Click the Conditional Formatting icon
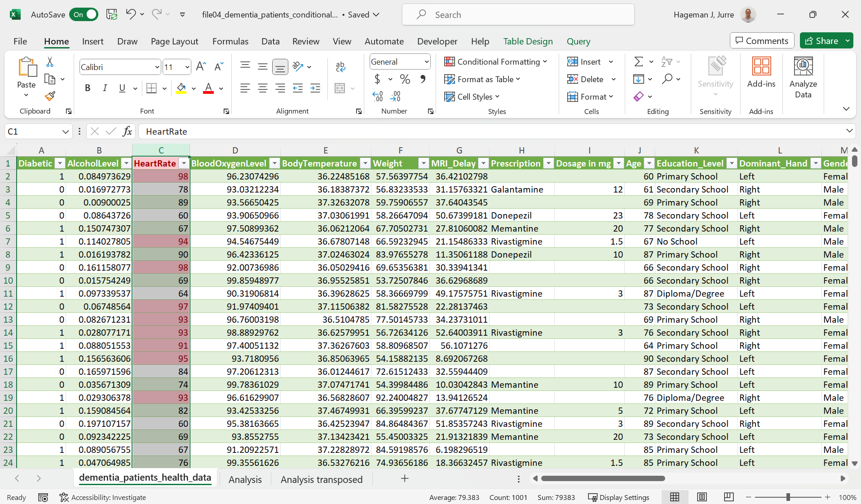 [449, 61]
